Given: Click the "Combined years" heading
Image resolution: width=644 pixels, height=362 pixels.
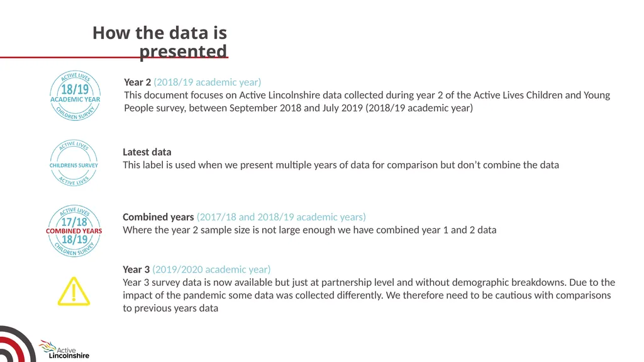Looking at the screenshot, I should 158,217.
